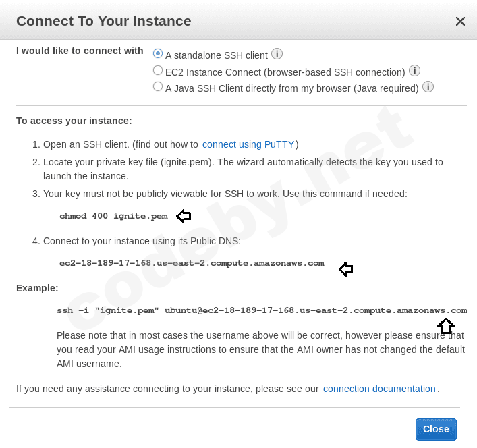Follow the 'connection documentation' link
Viewport: 477px width, 448px height.
point(379,389)
